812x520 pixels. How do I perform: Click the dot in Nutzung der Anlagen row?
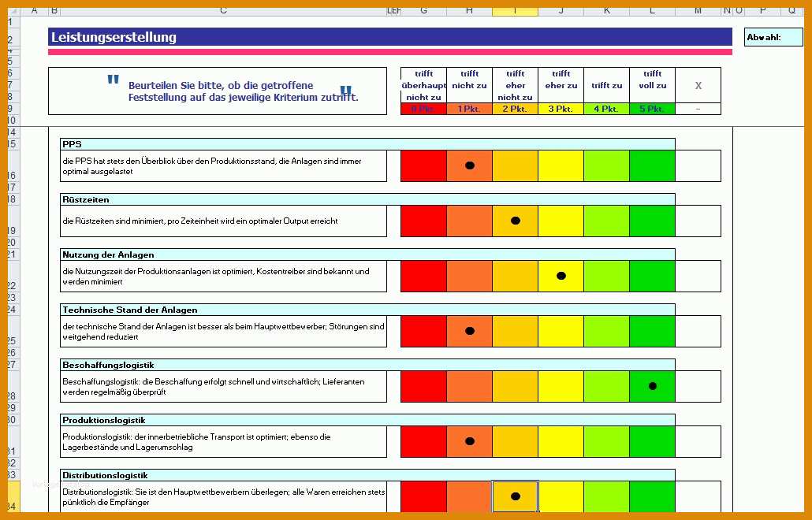pyautogui.click(x=561, y=276)
